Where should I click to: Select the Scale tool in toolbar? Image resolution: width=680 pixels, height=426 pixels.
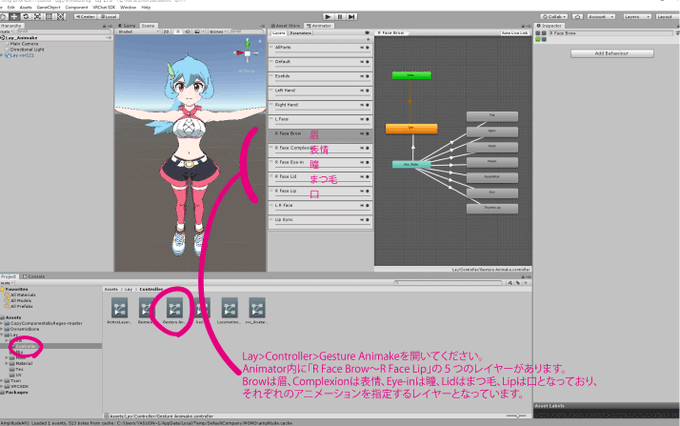tap(37, 16)
